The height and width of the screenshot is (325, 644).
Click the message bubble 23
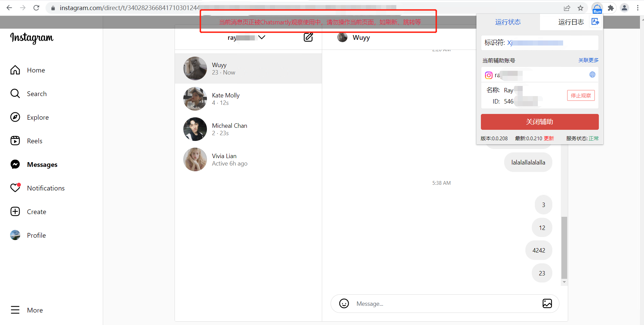(542, 273)
